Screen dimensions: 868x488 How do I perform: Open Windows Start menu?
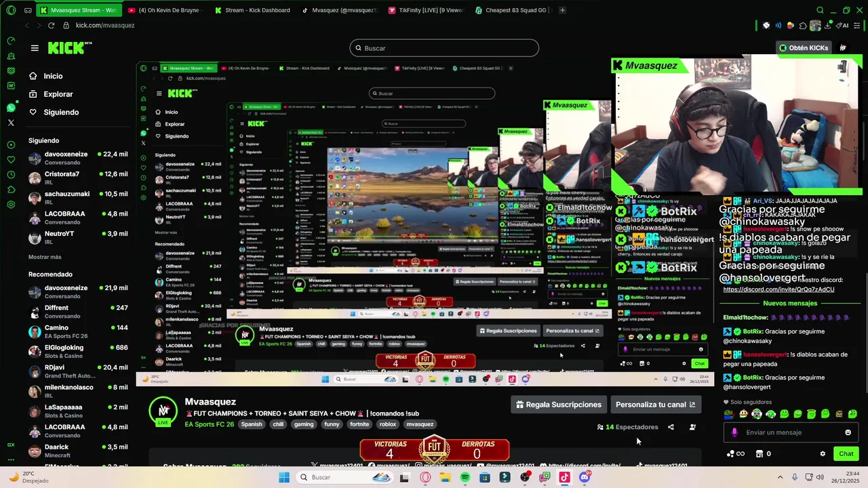[284, 477]
